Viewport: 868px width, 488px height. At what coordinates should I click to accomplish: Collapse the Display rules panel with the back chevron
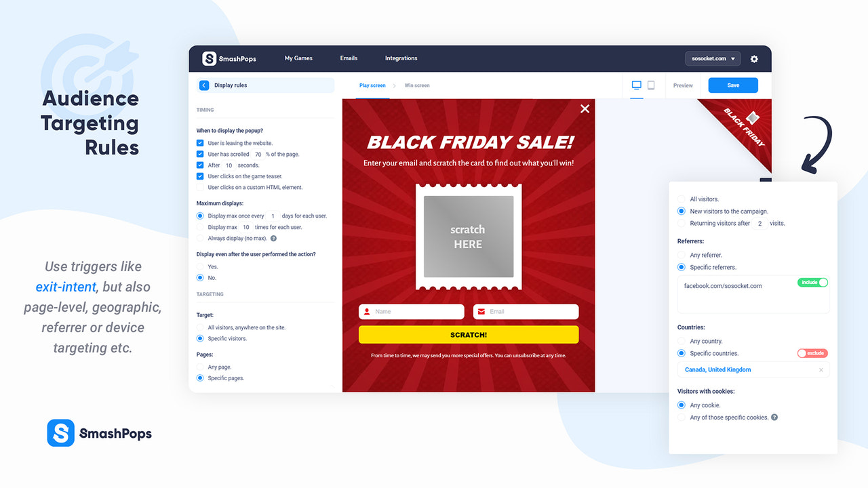pos(203,85)
